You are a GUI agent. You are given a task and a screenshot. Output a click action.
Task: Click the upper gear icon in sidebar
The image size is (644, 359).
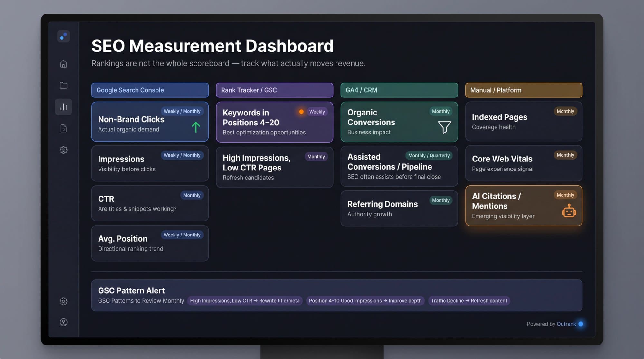point(63,150)
